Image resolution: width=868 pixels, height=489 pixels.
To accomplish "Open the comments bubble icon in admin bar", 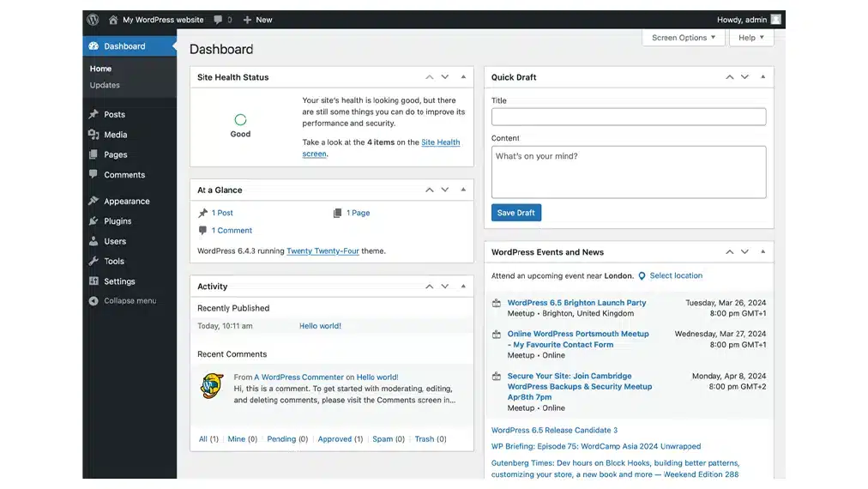I will [x=218, y=20].
